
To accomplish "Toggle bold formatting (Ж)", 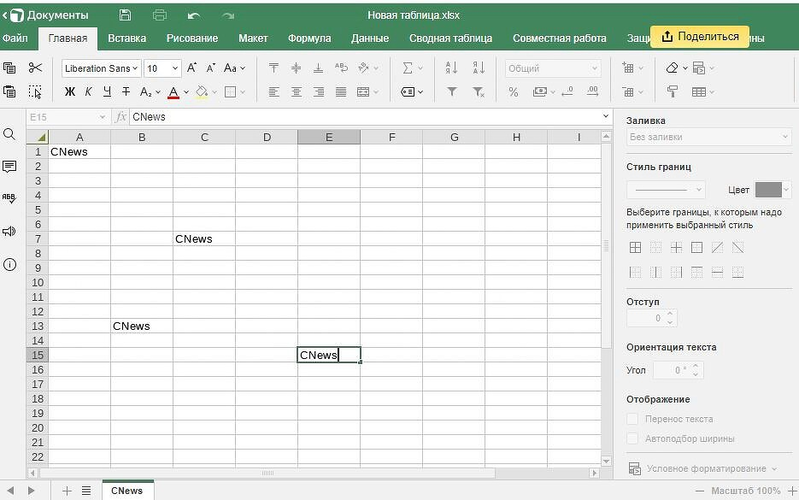I will click(x=70, y=92).
